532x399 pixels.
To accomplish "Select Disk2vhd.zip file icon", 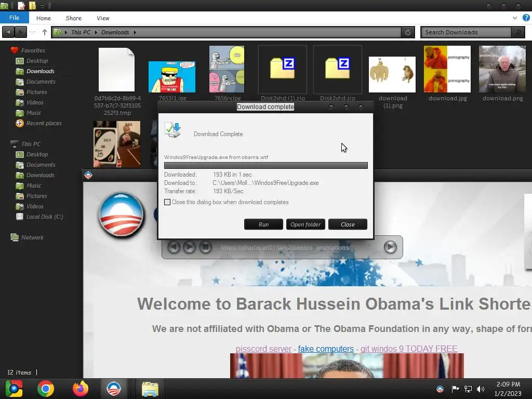I will coord(338,69).
